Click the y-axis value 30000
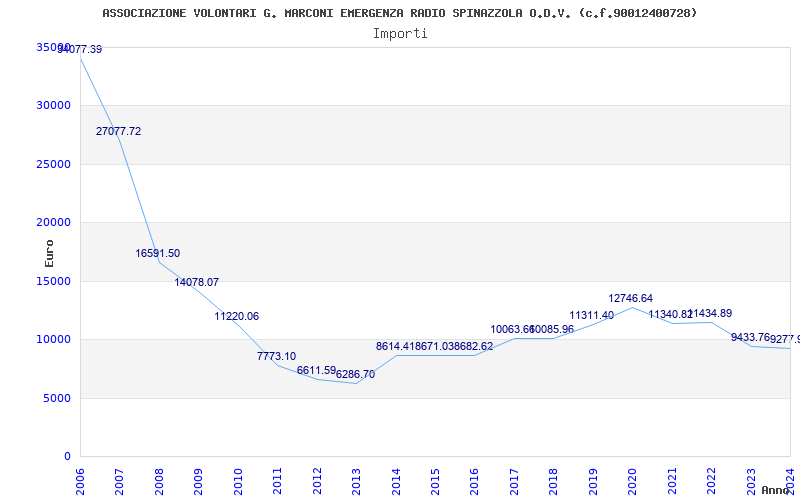Image resolution: width=800 pixels, height=500 pixels. 54,106
